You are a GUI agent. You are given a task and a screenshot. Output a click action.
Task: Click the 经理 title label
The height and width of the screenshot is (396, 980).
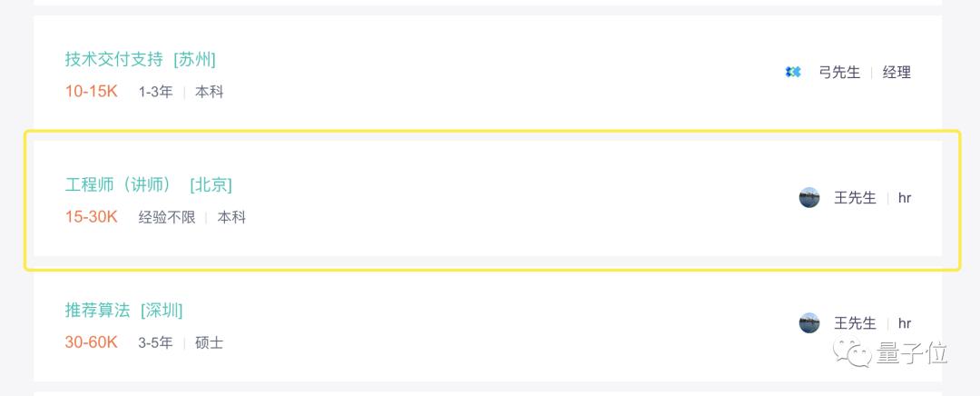pos(897,72)
